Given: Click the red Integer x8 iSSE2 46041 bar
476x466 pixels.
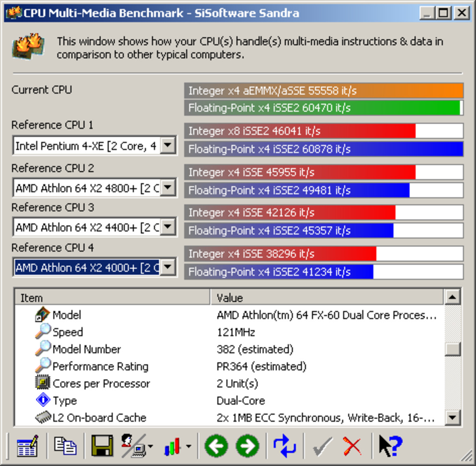Looking at the screenshot, I should [x=323, y=131].
